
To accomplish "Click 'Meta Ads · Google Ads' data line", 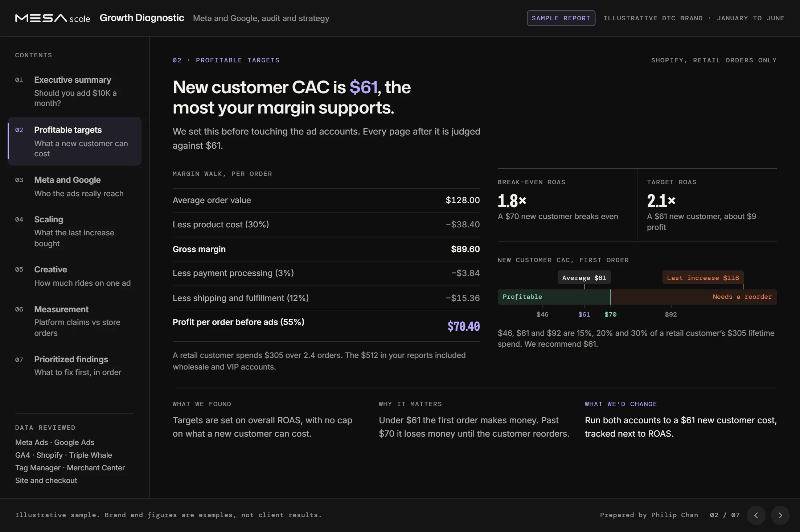I will 55,442.
